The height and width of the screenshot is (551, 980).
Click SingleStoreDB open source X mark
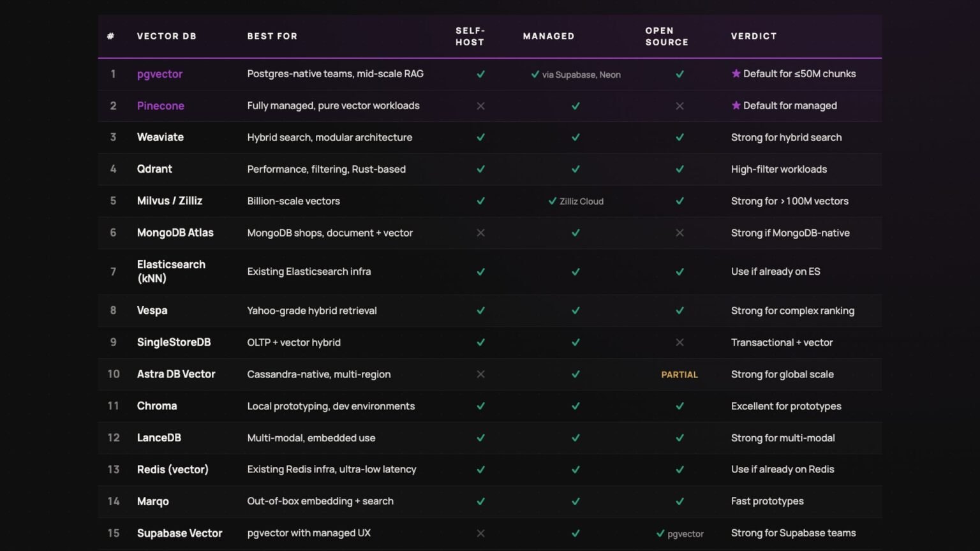click(x=679, y=342)
